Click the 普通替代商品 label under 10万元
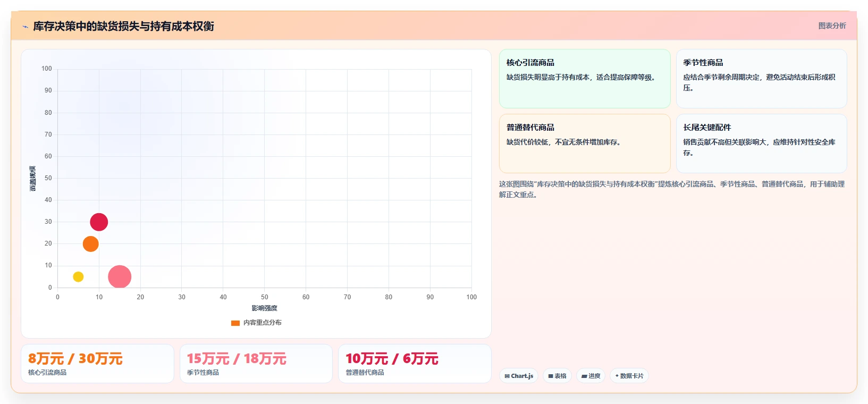Viewport: 868px width, 404px height. coord(365,373)
